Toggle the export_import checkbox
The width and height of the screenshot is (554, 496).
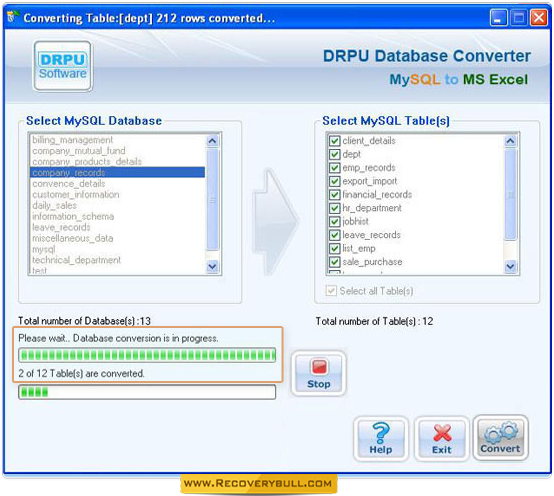tap(335, 181)
